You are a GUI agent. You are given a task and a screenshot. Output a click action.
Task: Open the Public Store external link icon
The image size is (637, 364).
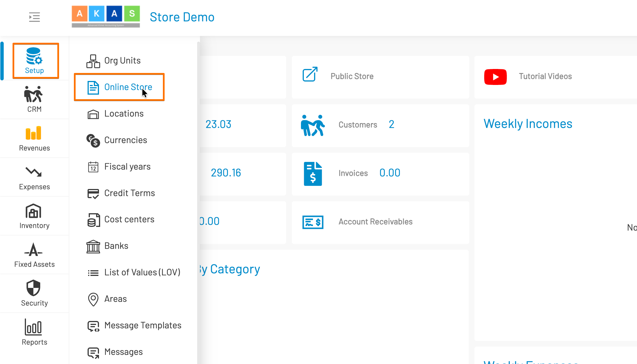click(x=310, y=74)
